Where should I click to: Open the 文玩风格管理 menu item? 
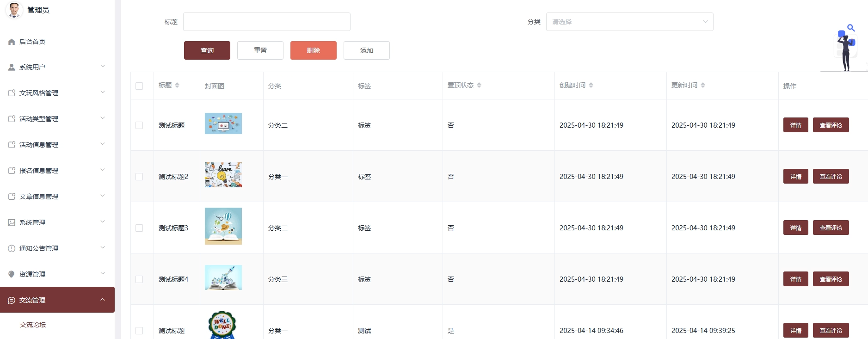coord(57,93)
